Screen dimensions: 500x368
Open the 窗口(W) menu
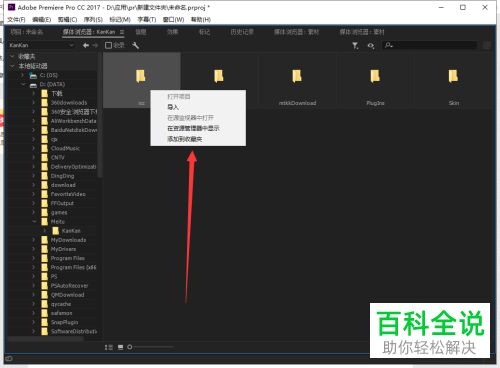(173, 20)
